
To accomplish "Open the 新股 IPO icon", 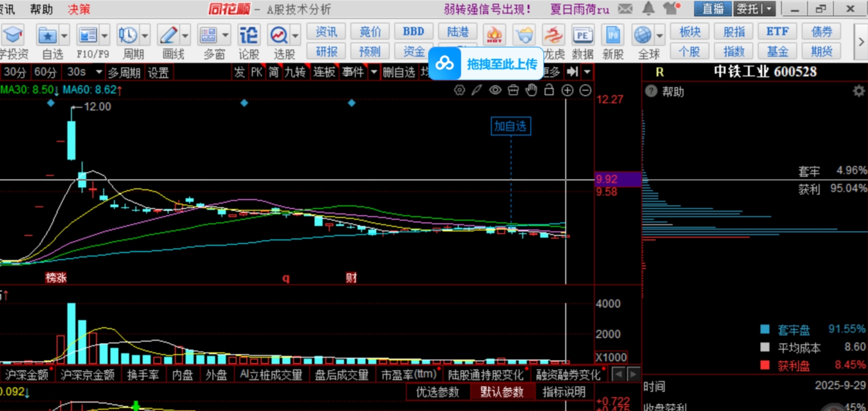I will click(x=612, y=35).
